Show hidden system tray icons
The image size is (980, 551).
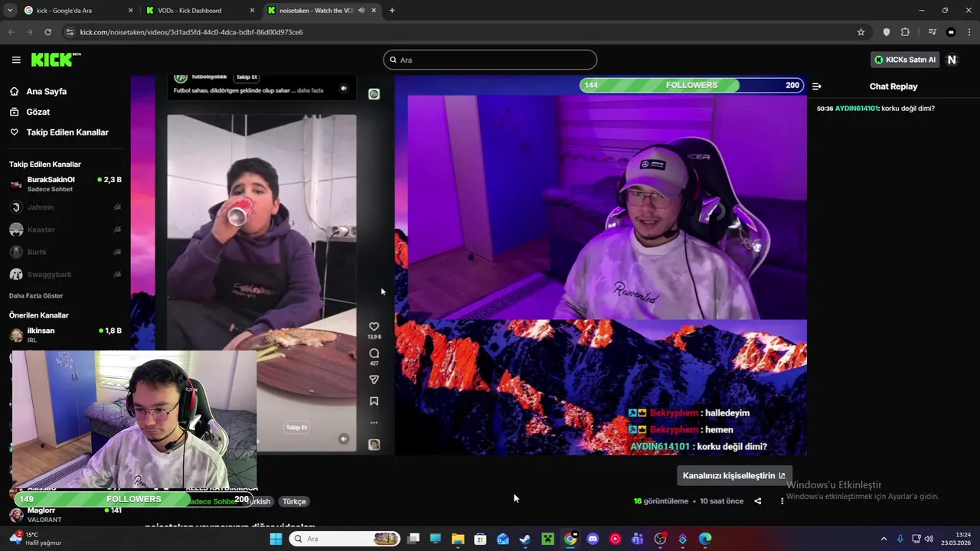pyautogui.click(x=884, y=539)
